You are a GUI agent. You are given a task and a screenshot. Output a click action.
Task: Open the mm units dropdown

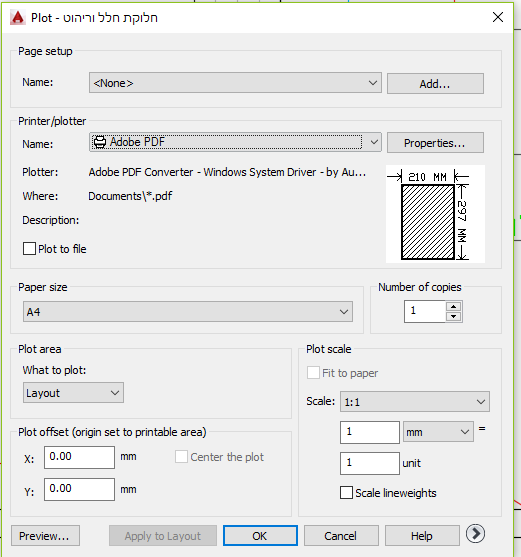438,432
